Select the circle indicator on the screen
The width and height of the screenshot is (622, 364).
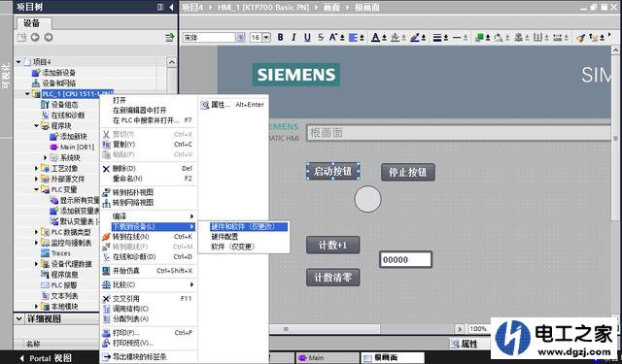tap(367, 199)
